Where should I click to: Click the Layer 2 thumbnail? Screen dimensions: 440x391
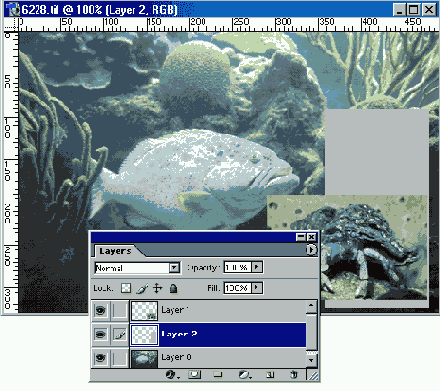[144, 335]
